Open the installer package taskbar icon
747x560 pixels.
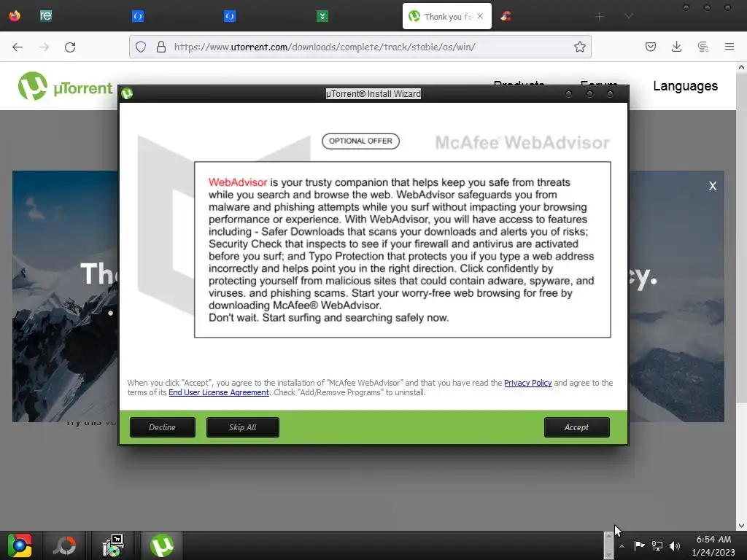(x=113, y=545)
